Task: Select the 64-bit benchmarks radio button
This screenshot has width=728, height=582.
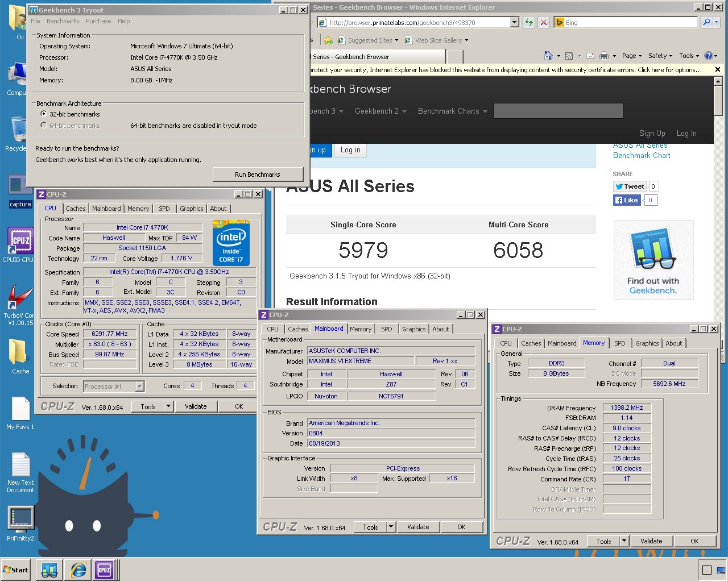Action: (44, 126)
